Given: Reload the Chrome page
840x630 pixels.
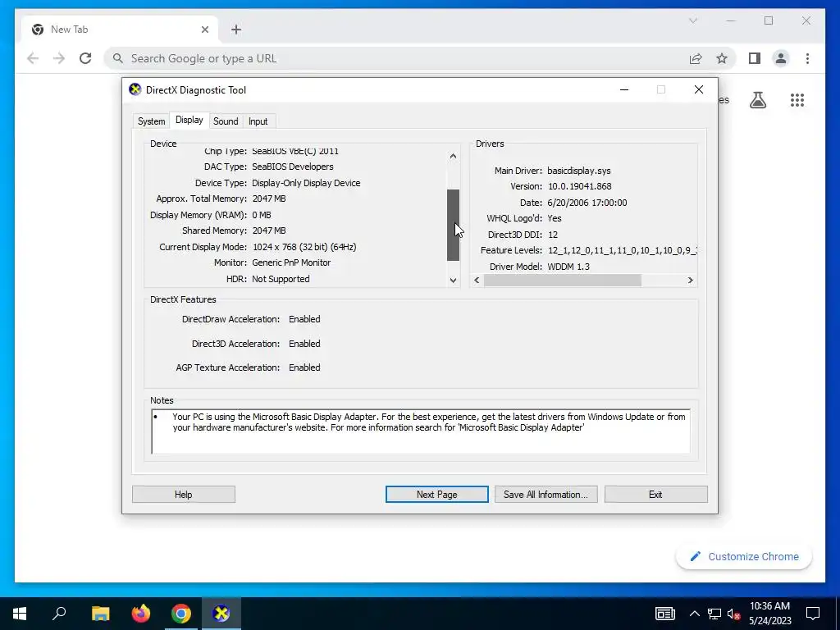Looking at the screenshot, I should pyautogui.click(x=85, y=58).
